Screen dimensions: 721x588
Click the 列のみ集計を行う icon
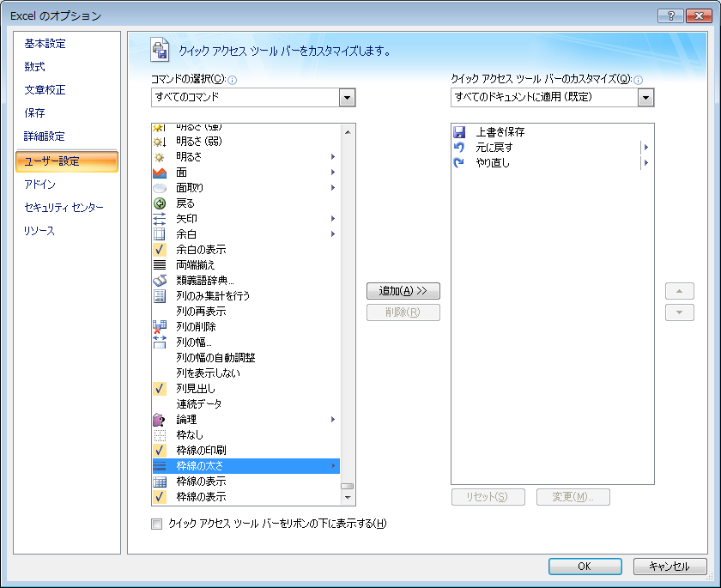(x=159, y=295)
